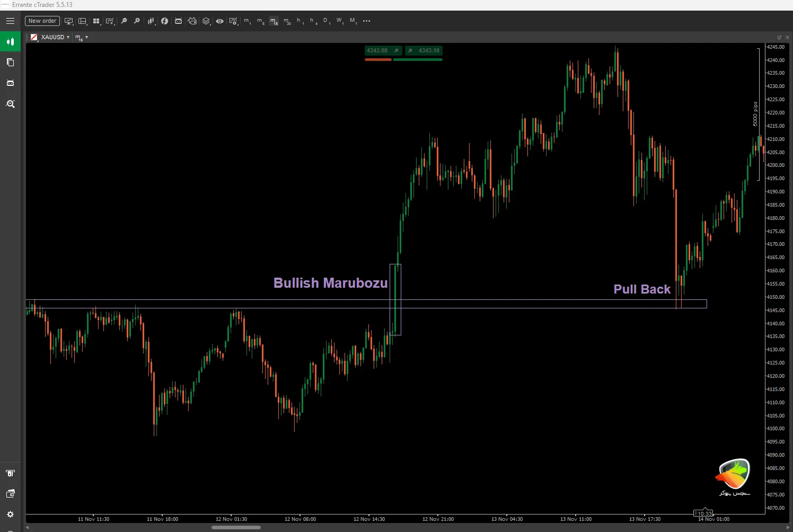Viewport: 793px width, 532px height.
Task: Open the three-dots more timeframes menu
Action: [366, 21]
